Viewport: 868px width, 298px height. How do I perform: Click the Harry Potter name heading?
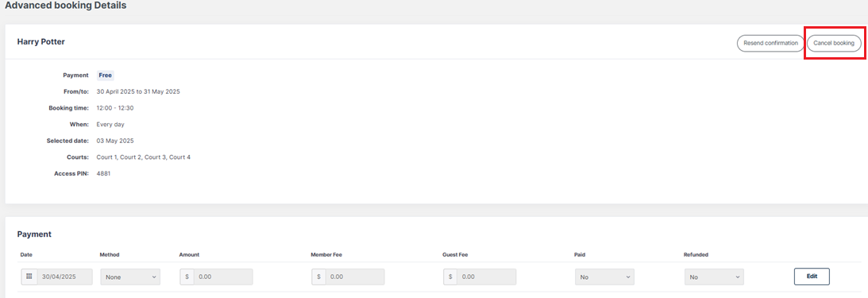pyautogui.click(x=41, y=41)
